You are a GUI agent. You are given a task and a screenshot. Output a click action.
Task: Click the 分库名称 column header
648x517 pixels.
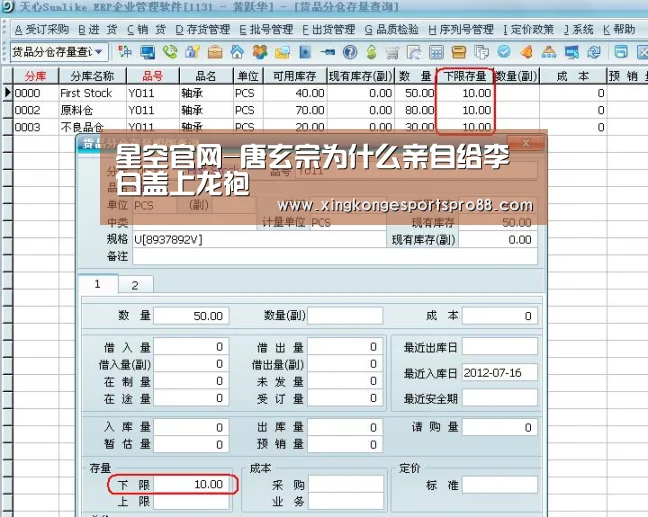[92, 76]
